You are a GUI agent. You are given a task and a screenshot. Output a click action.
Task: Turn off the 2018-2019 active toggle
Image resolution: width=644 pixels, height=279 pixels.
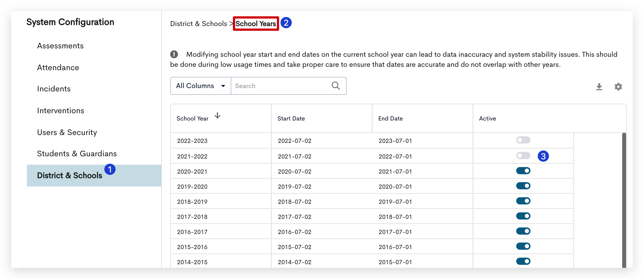(x=523, y=201)
